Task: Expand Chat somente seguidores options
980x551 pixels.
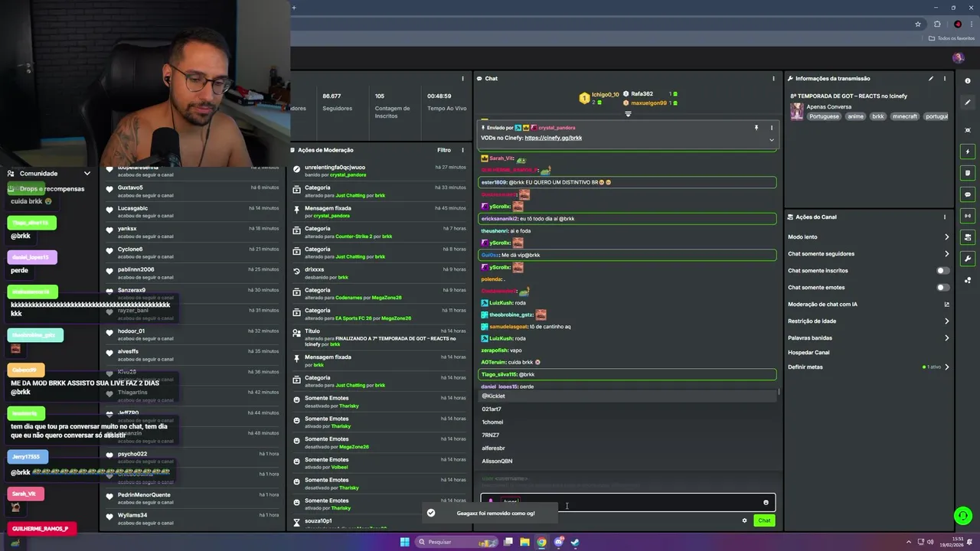Action: pyautogui.click(x=946, y=254)
